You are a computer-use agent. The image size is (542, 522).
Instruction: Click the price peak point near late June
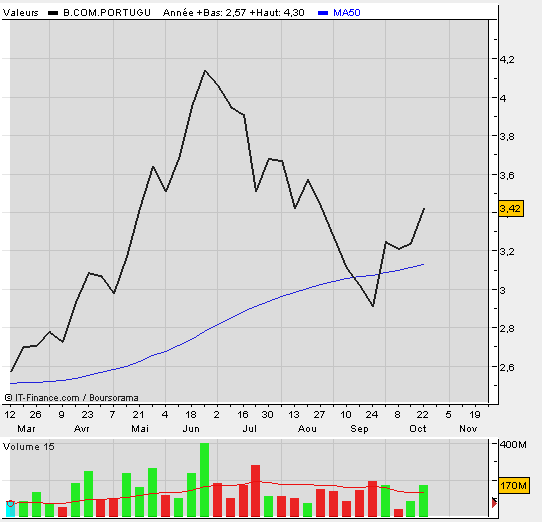pos(205,71)
